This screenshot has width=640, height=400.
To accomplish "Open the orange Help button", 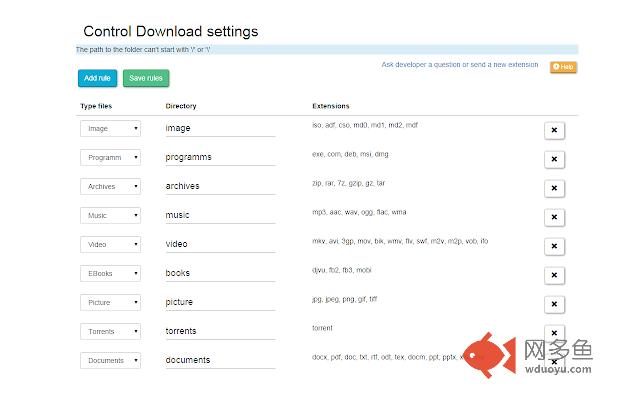I will (563, 67).
